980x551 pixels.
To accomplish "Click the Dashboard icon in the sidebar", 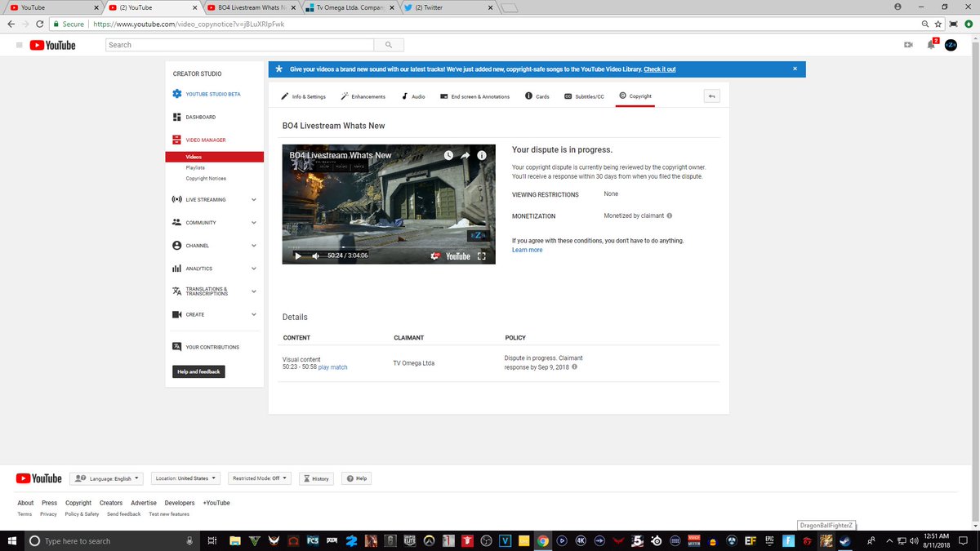I will pos(177,117).
